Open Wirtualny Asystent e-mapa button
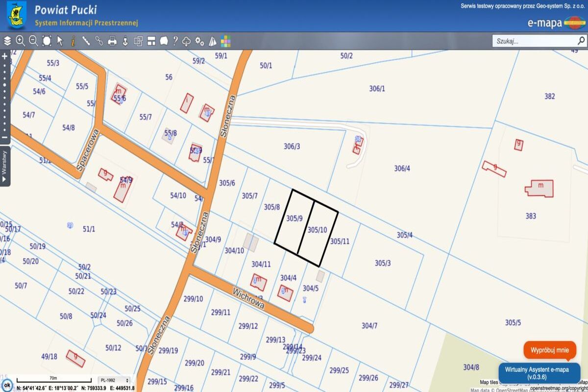The height and width of the screenshot is (392, 588). 539,373
